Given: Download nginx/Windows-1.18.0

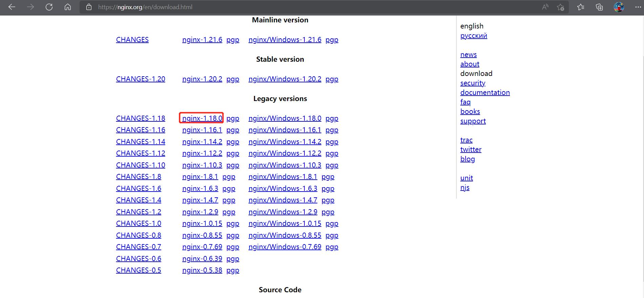Looking at the screenshot, I should 285,118.
